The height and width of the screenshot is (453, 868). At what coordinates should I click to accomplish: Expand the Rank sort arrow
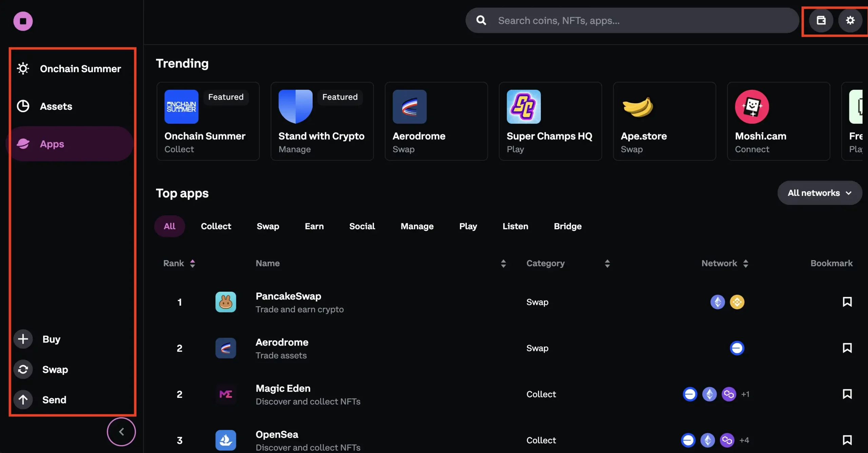[x=192, y=263]
